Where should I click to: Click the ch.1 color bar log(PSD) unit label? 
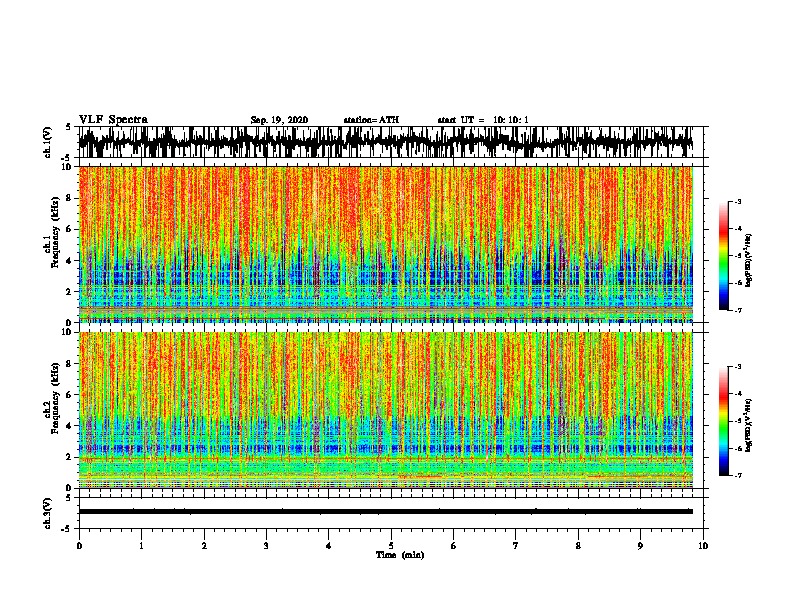(x=749, y=261)
